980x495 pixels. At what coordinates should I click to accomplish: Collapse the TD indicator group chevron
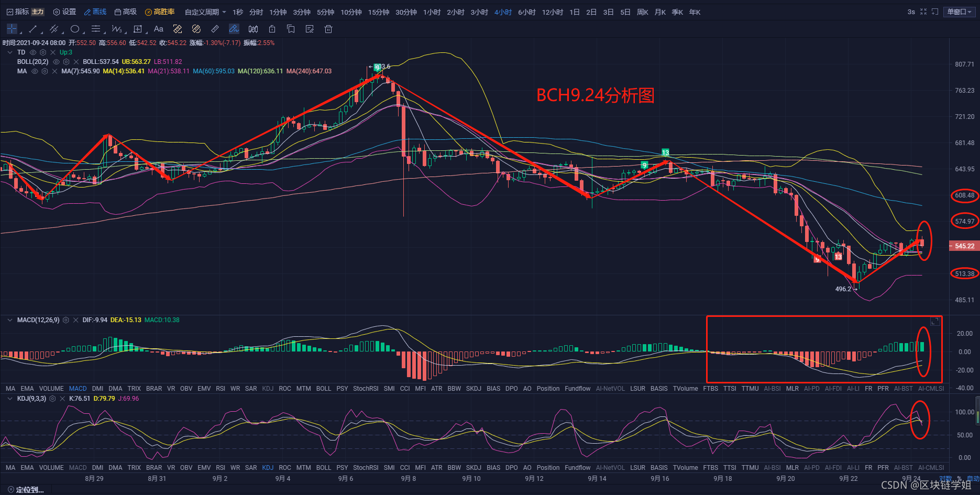[10, 52]
